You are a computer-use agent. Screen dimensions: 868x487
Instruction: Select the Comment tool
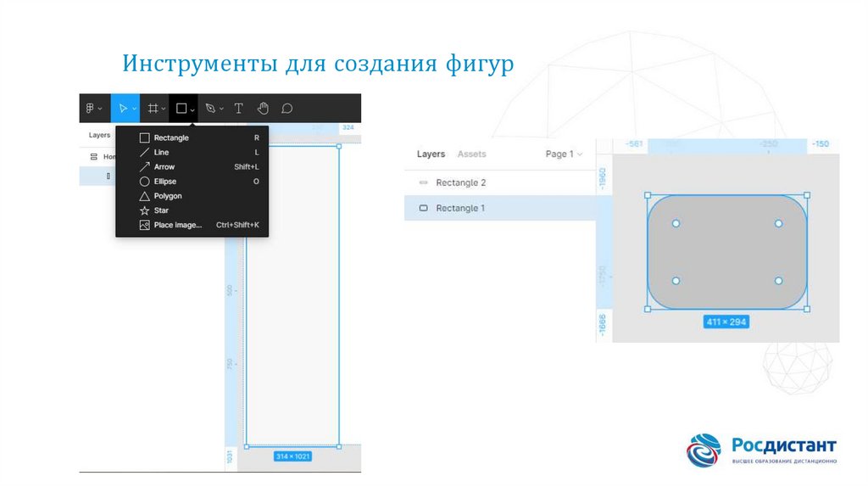[x=287, y=109]
